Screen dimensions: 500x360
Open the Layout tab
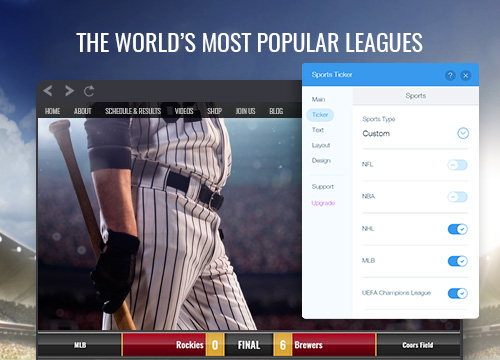click(321, 145)
